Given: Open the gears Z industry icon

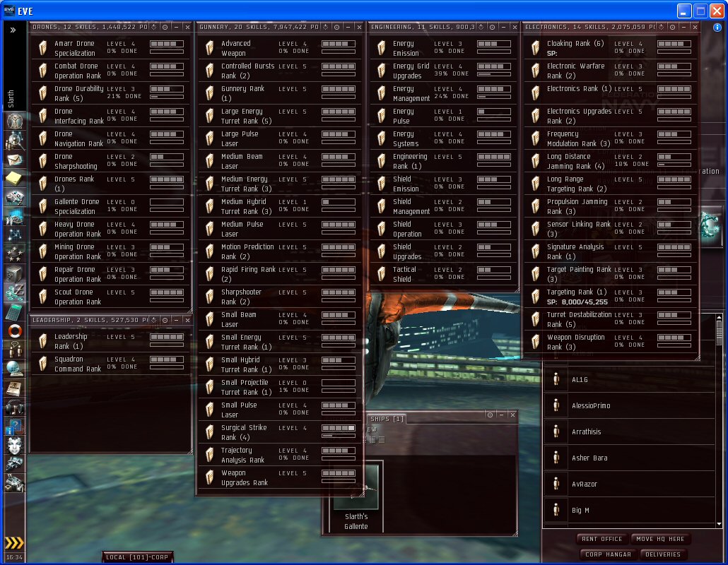Looking at the screenshot, I should click(14, 292).
